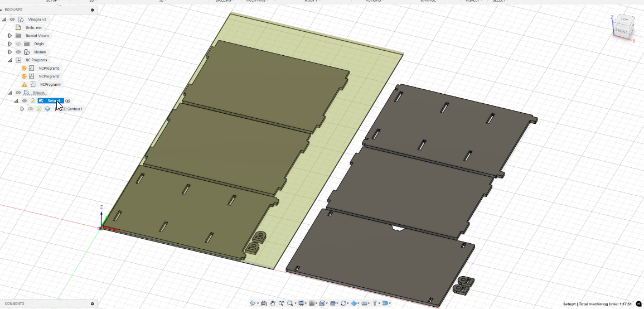
Task: Click the COMMENTS panel header
Action: pos(49,303)
